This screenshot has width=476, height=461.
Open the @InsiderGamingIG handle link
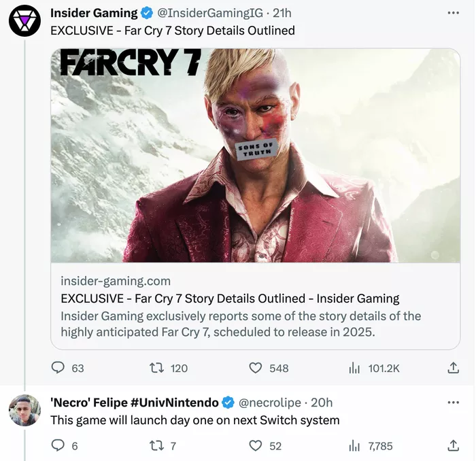tap(209, 13)
